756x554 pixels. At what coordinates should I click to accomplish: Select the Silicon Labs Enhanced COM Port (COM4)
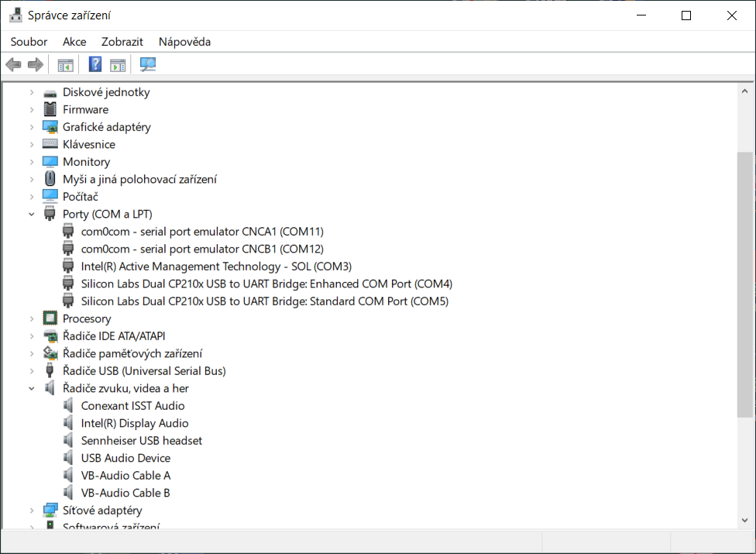coord(266,284)
